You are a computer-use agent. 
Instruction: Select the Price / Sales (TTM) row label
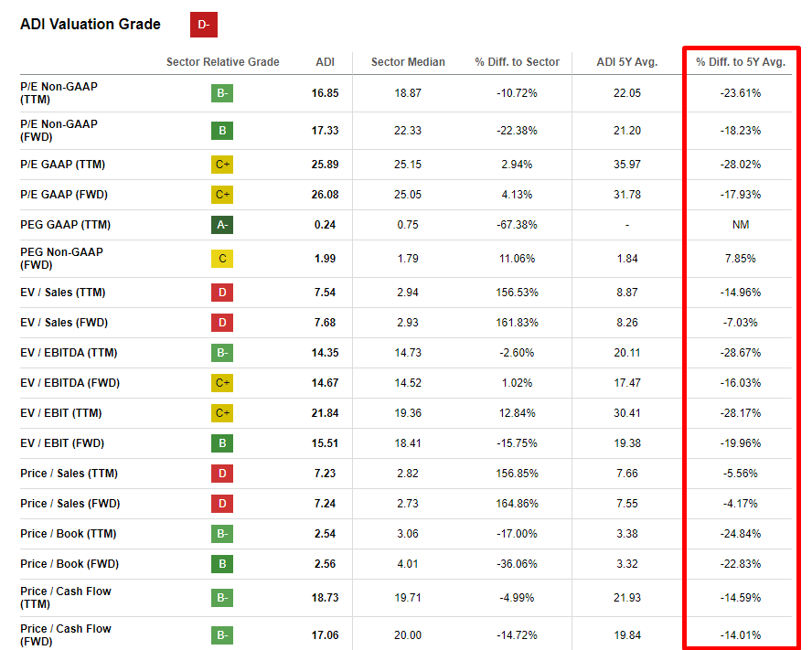pyautogui.click(x=69, y=474)
